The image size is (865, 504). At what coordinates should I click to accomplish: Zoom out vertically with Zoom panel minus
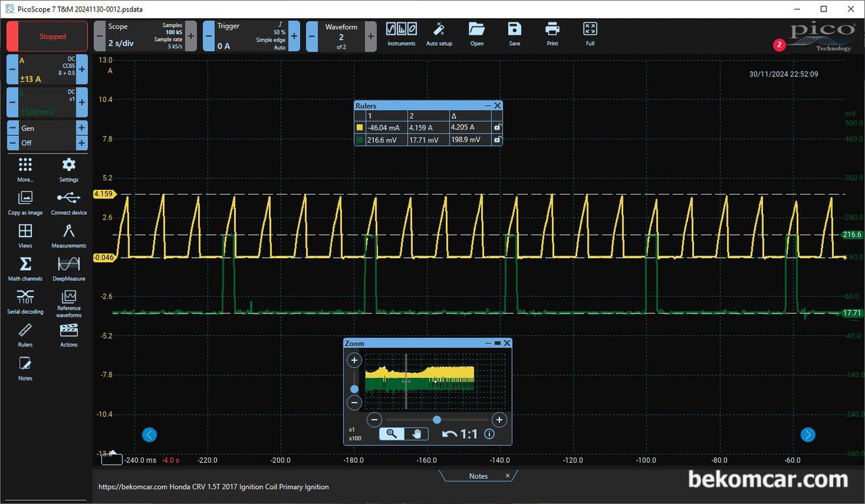(x=354, y=403)
